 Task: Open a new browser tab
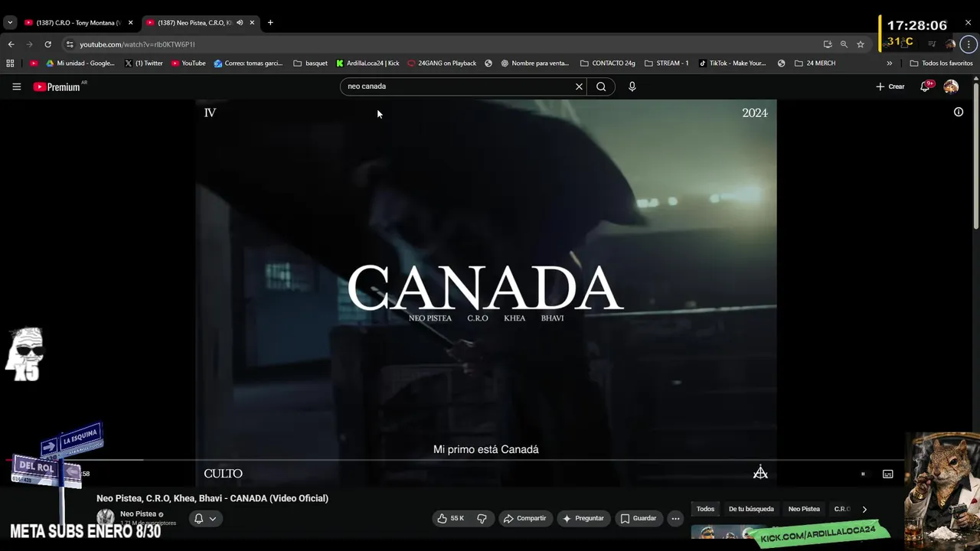(x=270, y=23)
